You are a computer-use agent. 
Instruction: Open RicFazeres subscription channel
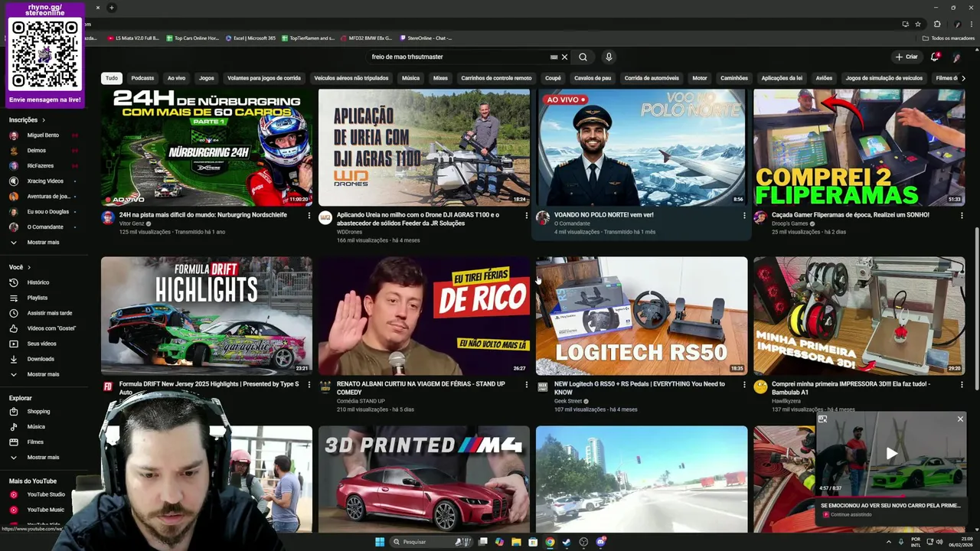pyautogui.click(x=41, y=165)
